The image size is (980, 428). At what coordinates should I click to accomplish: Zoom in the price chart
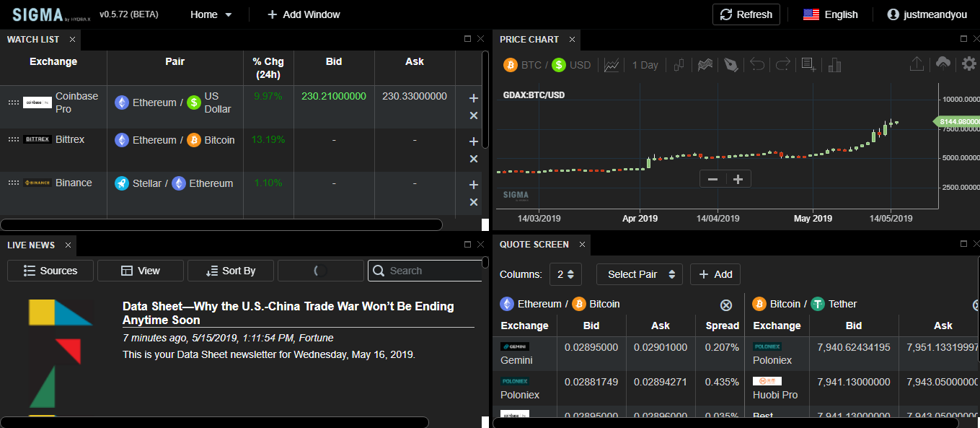738,179
